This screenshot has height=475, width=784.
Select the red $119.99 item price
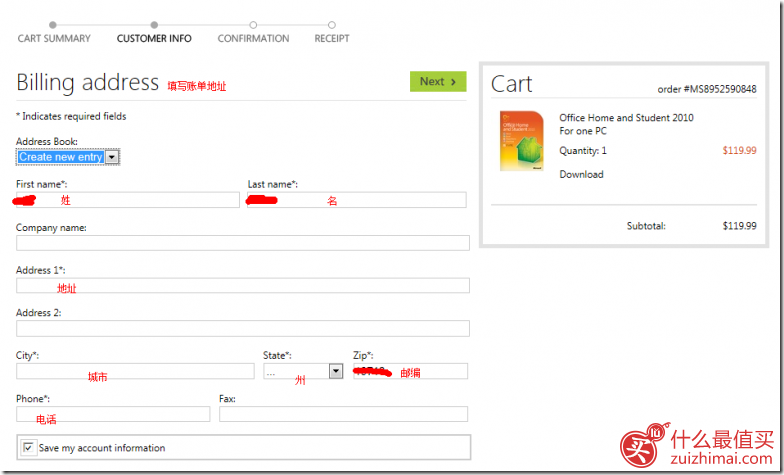click(739, 150)
